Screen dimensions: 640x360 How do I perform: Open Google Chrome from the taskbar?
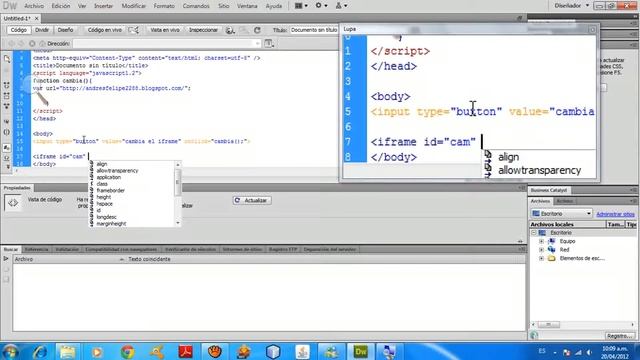click(128, 351)
